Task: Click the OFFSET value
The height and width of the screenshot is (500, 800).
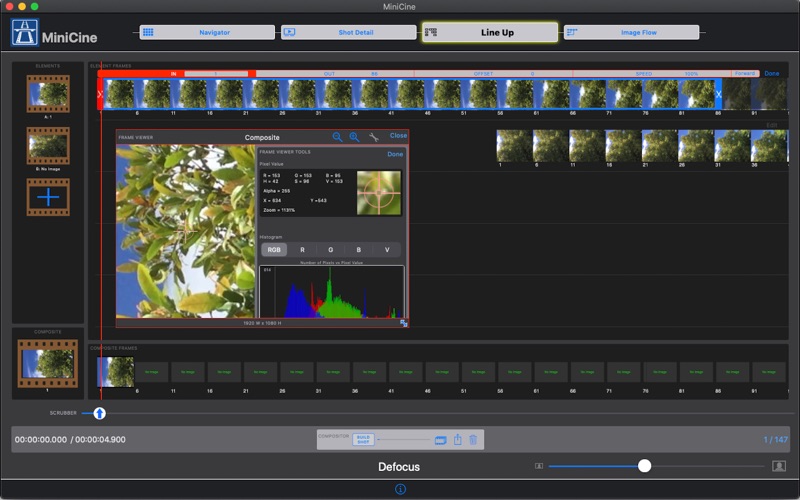Action: 532,74
